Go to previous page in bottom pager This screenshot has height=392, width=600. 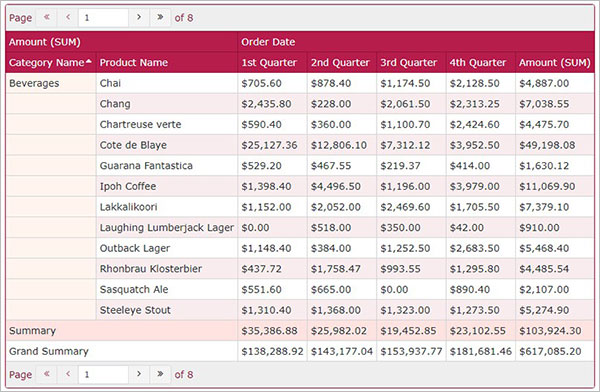(x=68, y=374)
